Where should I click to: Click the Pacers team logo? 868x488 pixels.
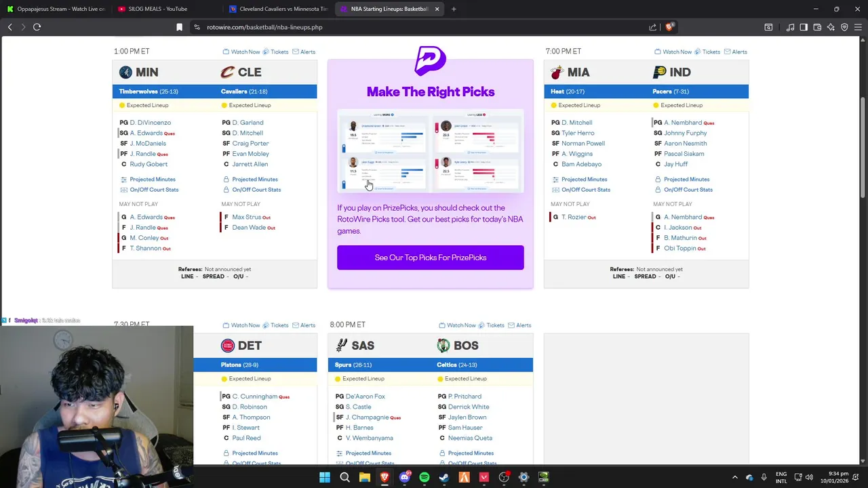click(659, 72)
